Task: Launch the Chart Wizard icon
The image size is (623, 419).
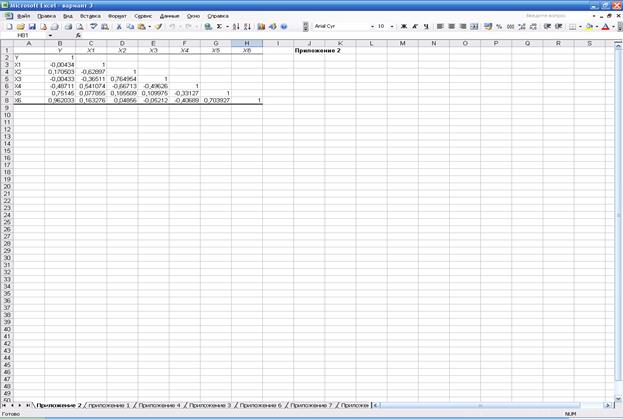Action: click(261, 27)
